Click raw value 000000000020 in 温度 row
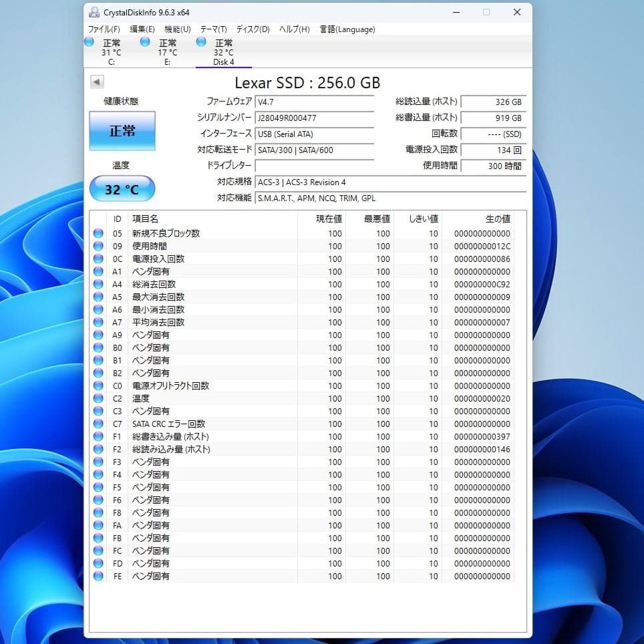Screen dimensions: 644x644 pos(482,398)
